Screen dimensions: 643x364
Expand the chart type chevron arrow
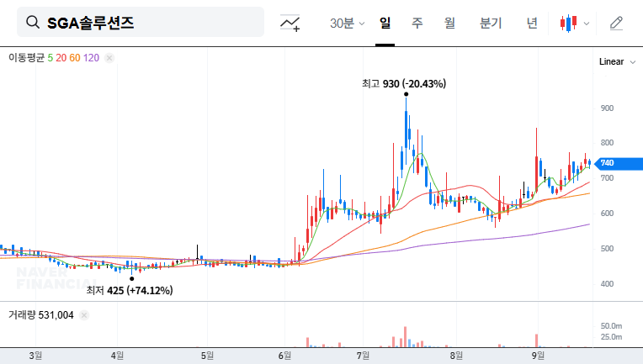[x=587, y=24]
